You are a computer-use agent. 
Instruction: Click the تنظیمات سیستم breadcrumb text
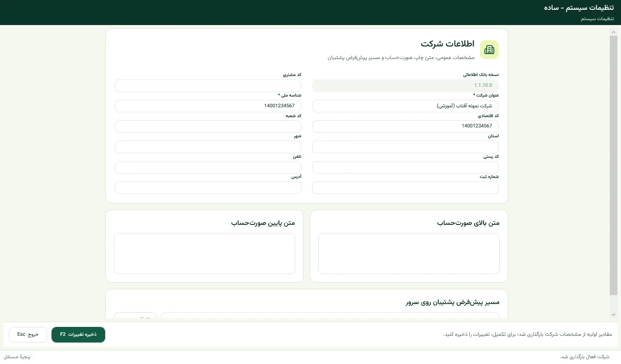(597, 19)
